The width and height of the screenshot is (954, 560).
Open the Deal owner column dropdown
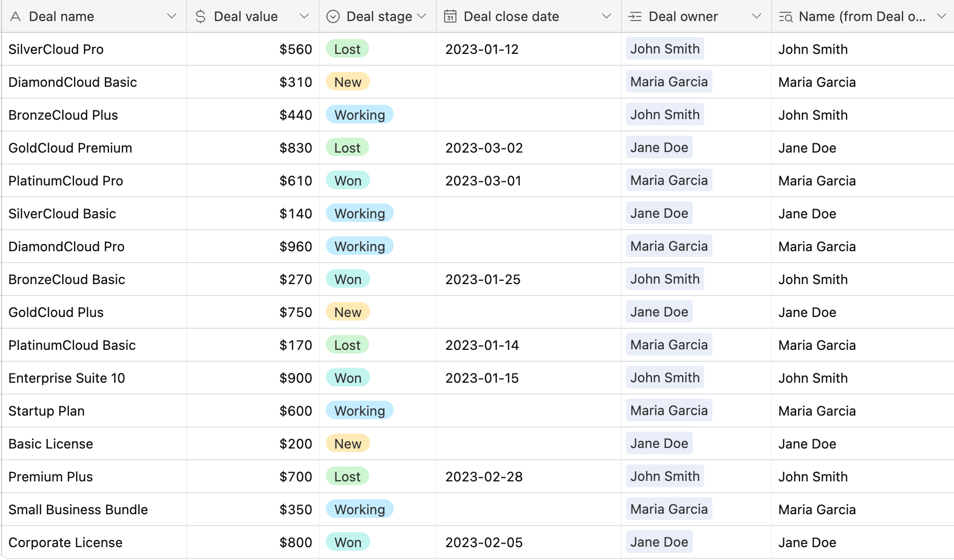click(757, 16)
